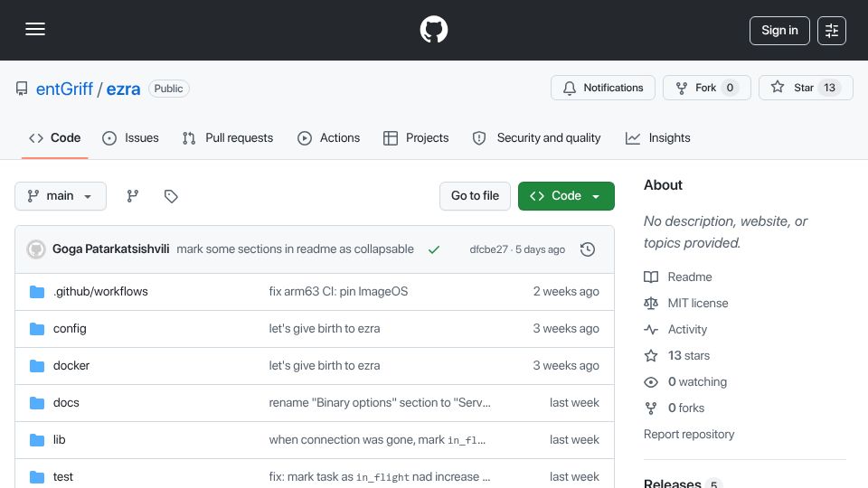Click the folder icon next to docs
This screenshot has height=488, width=868.
pyautogui.click(x=37, y=403)
